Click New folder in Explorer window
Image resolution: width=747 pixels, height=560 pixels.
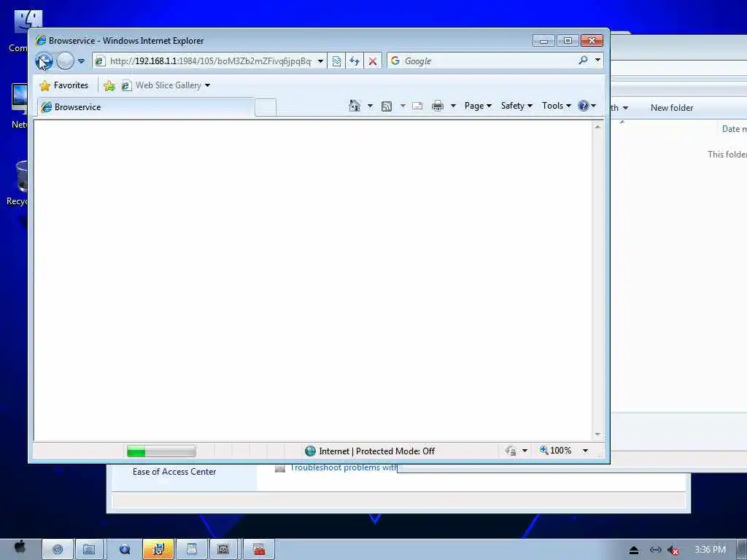tap(672, 108)
